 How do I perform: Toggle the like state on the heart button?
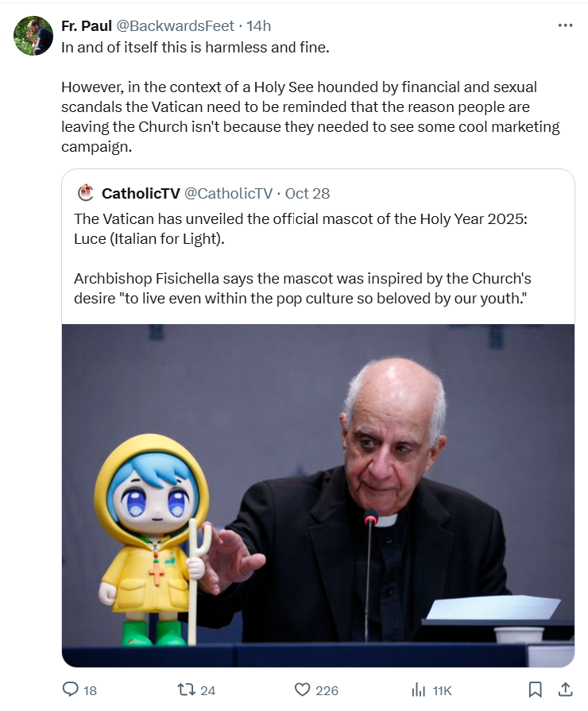(302, 690)
